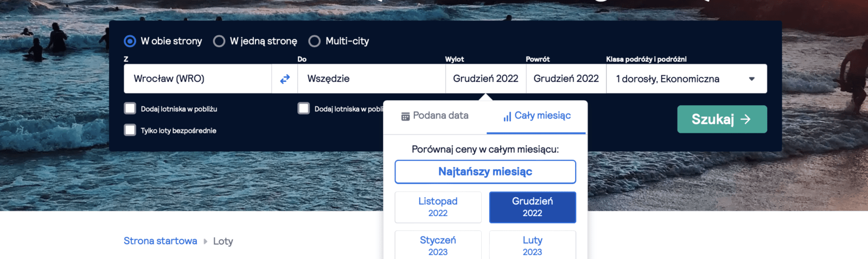The image size is (868, 259).
Task: Click the breadcrumb arrow before Loty
Action: tap(206, 241)
